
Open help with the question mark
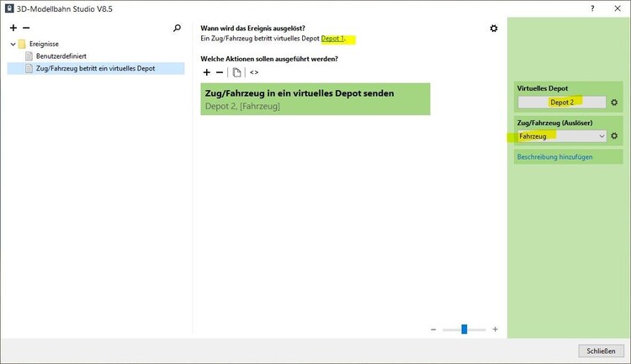(592, 8)
